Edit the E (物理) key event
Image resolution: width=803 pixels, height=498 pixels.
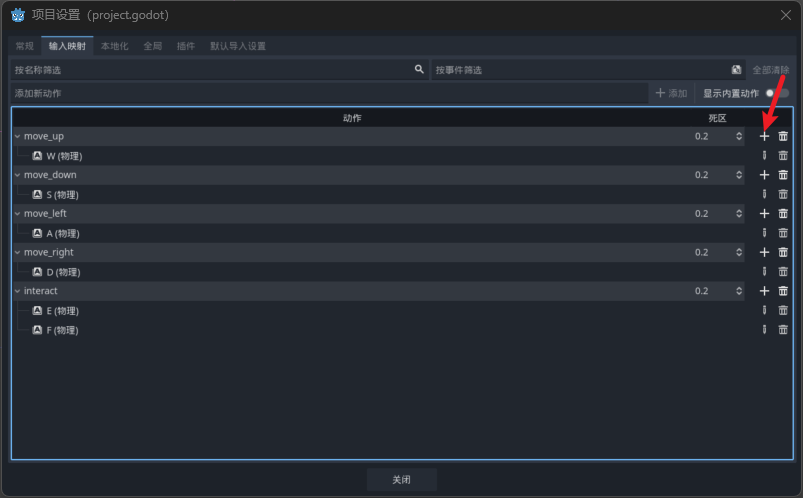(x=765, y=311)
